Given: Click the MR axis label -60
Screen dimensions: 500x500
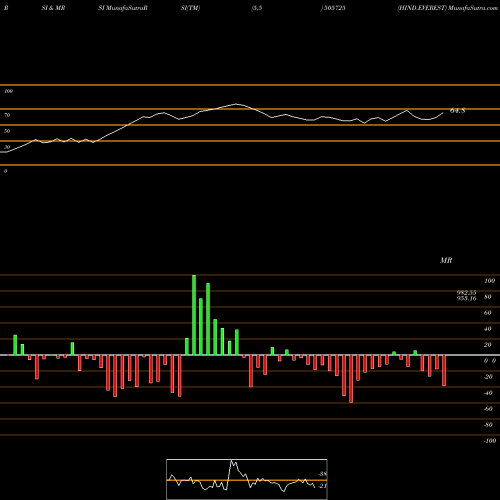Looking at the screenshot, I should coord(488,409).
